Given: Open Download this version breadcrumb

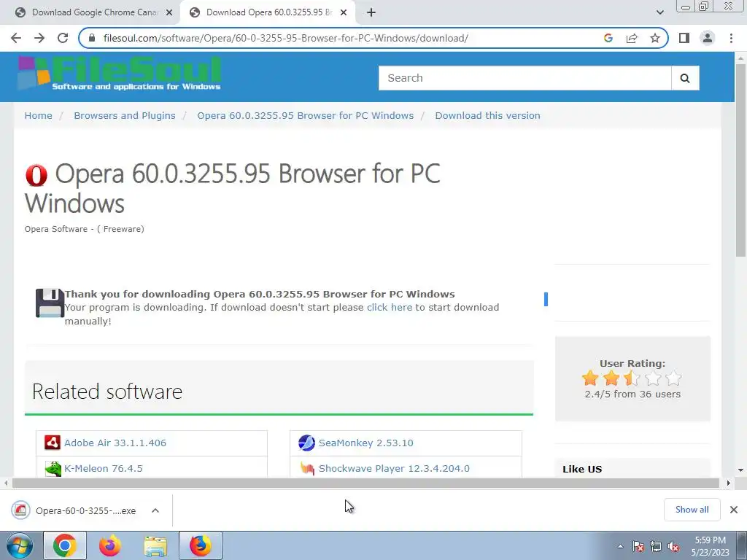Looking at the screenshot, I should coord(487,116).
